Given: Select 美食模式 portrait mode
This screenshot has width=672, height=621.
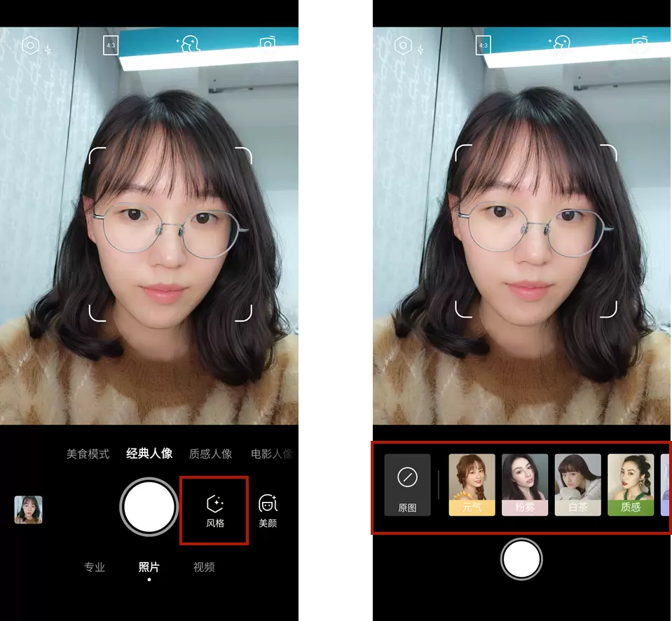Looking at the screenshot, I should tap(88, 453).
